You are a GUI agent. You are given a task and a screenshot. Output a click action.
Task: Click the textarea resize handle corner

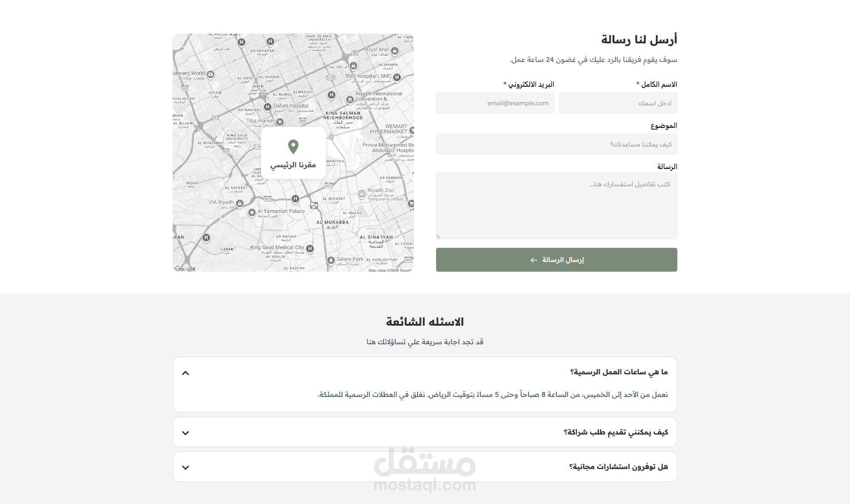(x=438, y=237)
